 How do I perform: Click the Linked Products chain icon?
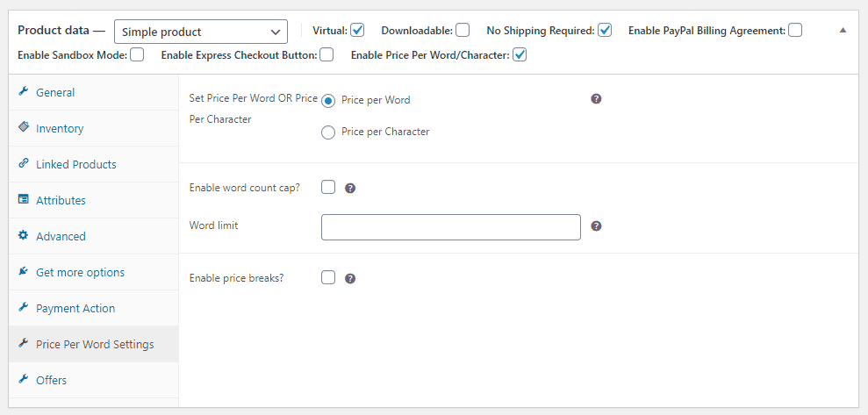coord(23,163)
